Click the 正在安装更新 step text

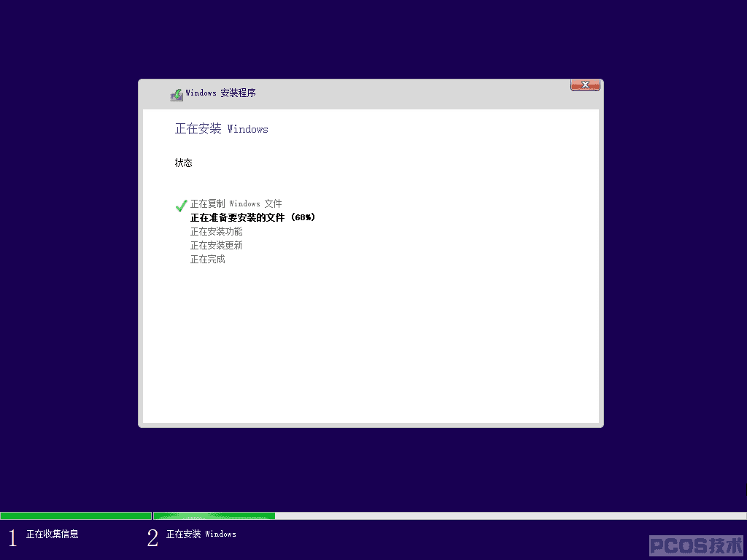(x=216, y=245)
